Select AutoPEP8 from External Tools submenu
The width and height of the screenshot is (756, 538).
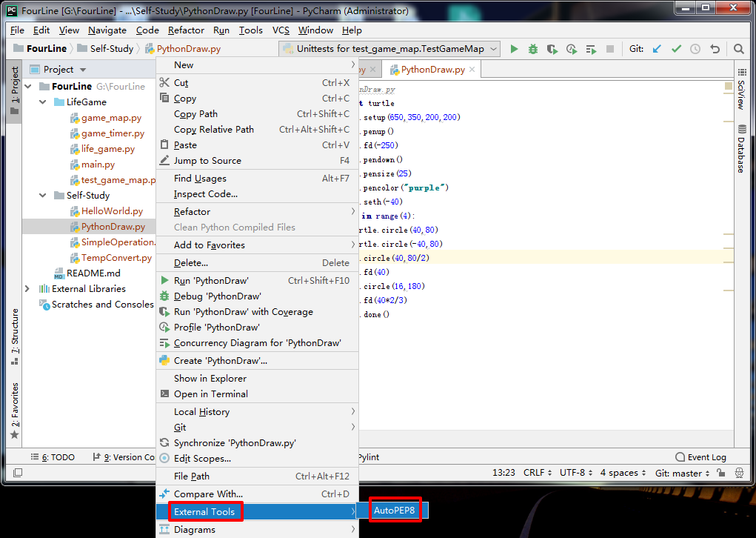tap(395, 511)
